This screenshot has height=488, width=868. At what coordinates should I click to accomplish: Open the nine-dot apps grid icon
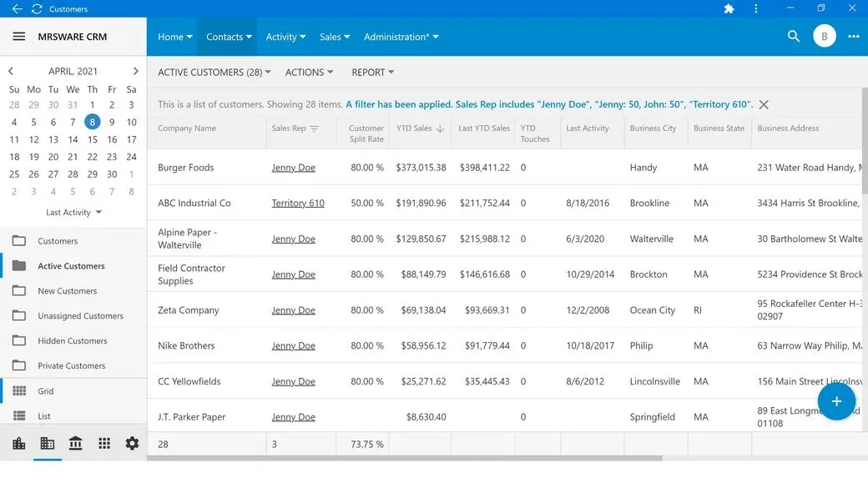pos(104,444)
